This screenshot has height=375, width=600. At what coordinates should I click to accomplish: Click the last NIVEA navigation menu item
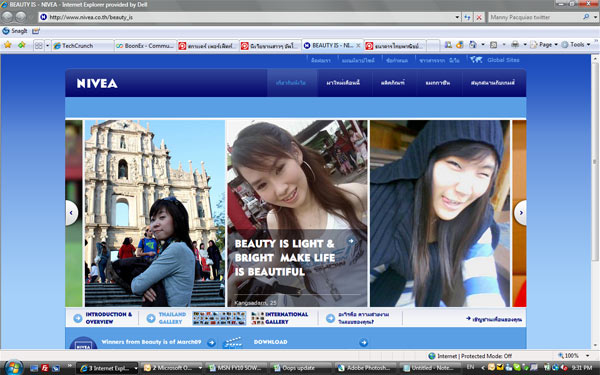(493, 83)
